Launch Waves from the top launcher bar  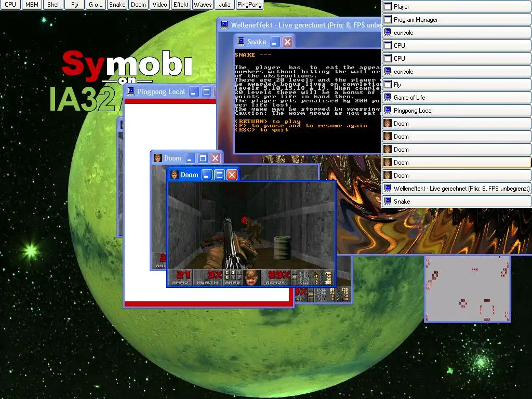(203, 5)
